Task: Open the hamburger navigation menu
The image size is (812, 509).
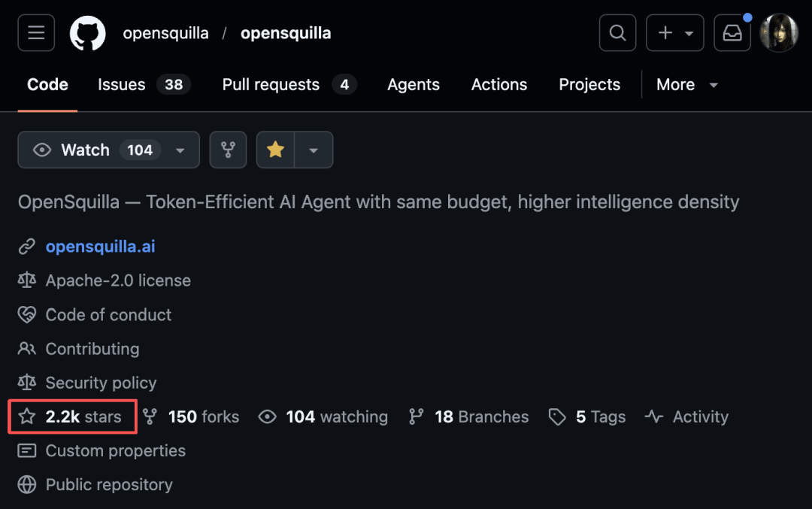Action: [x=36, y=33]
